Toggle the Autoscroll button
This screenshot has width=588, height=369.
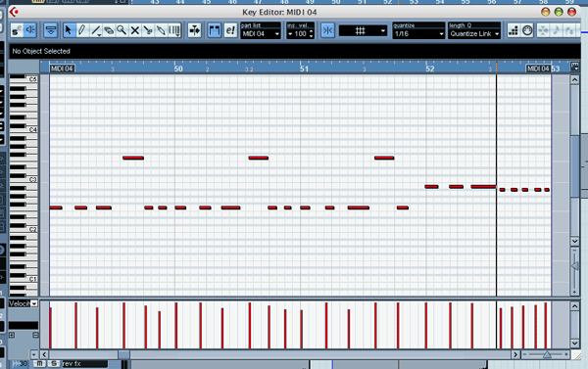(x=195, y=30)
